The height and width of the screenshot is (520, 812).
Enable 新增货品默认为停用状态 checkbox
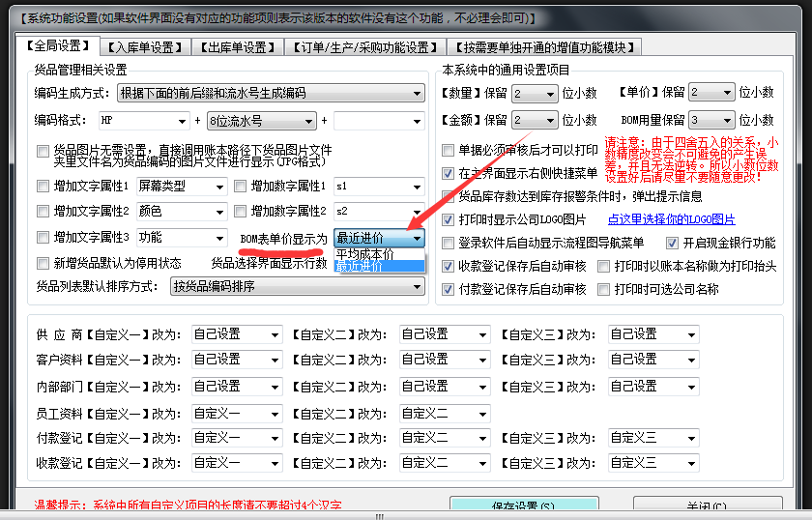pos(43,263)
